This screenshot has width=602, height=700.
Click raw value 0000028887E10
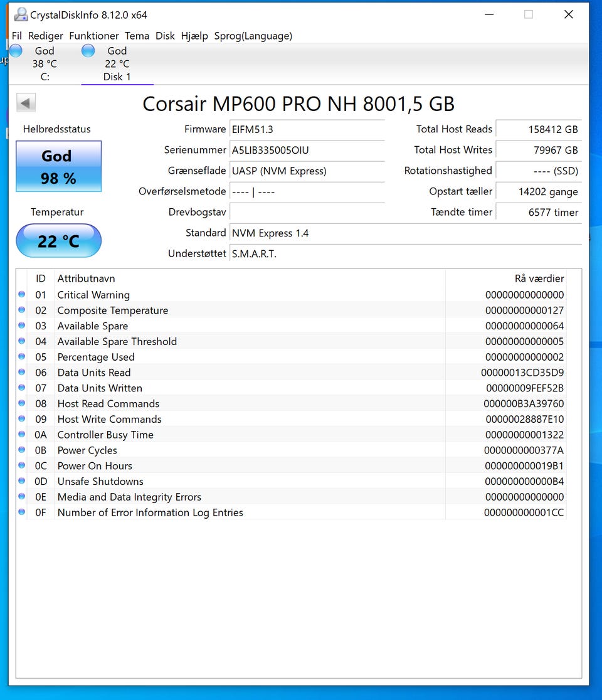(525, 419)
